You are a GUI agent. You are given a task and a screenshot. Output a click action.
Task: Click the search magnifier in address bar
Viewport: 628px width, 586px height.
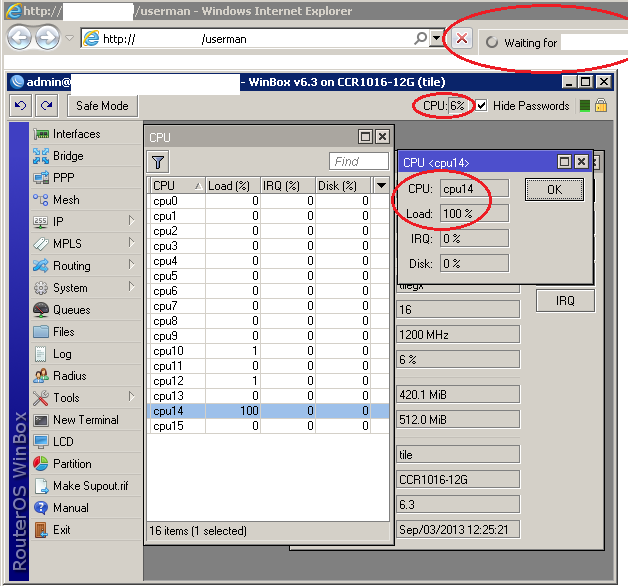pyautogui.click(x=421, y=38)
